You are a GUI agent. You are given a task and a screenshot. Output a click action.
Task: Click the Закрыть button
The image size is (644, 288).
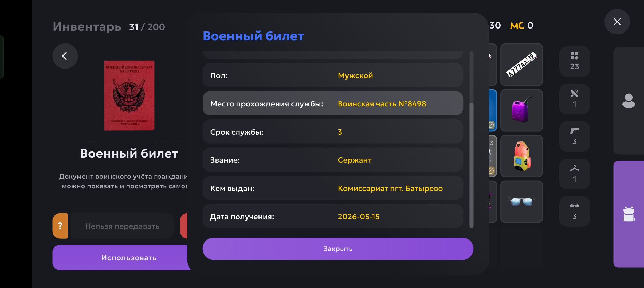[338, 249]
